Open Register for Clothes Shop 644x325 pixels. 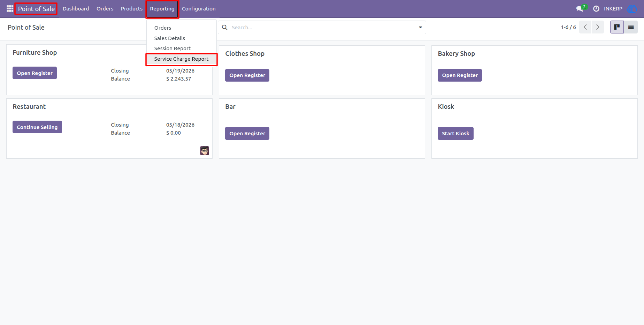[x=247, y=75]
